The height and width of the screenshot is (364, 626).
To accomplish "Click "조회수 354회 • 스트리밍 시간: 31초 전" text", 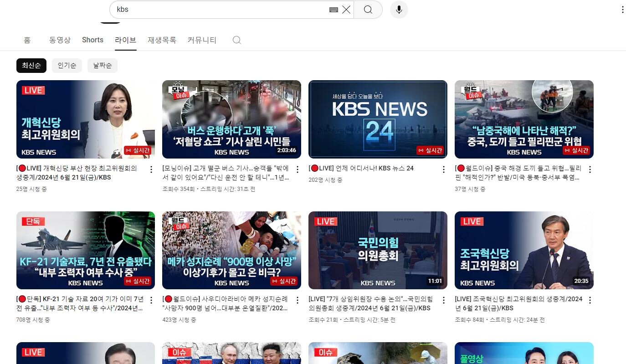I will [209, 189].
